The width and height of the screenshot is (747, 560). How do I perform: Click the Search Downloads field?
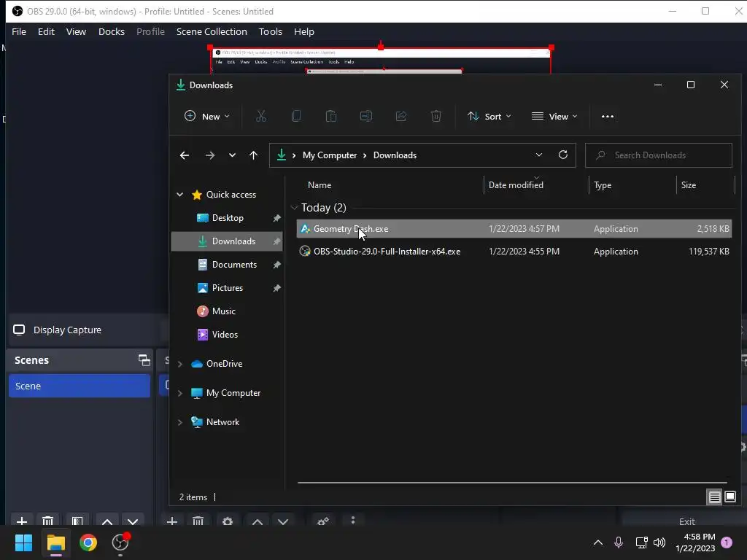(659, 155)
